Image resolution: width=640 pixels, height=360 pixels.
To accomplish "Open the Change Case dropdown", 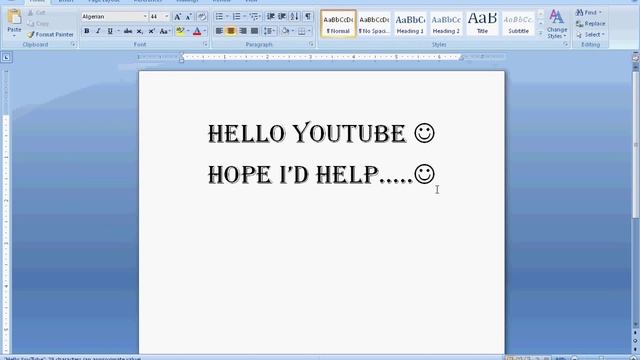I will coord(164,31).
